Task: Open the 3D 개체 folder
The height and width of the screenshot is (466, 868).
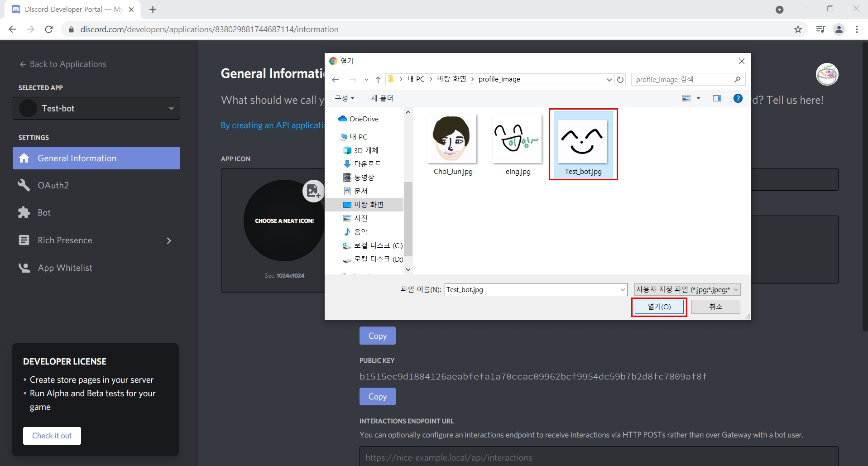Action: click(361, 150)
